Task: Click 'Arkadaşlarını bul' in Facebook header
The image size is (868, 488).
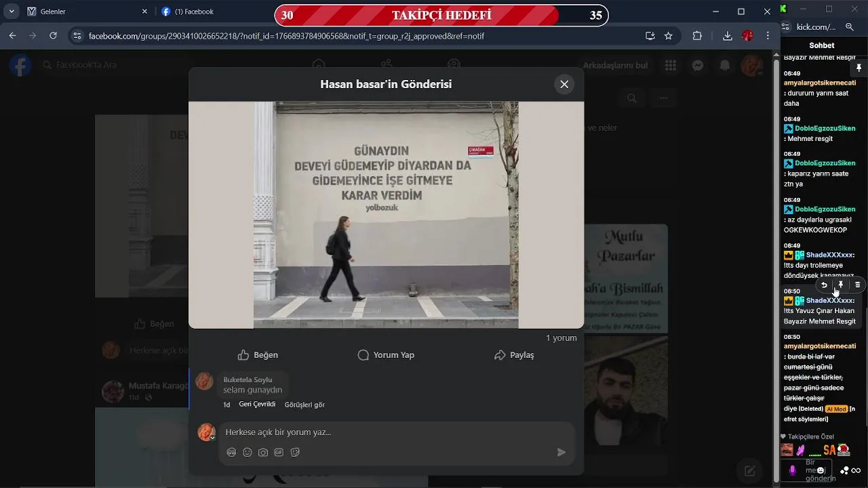Action: [x=615, y=65]
